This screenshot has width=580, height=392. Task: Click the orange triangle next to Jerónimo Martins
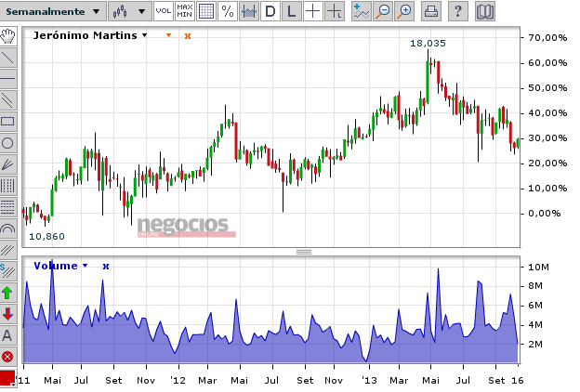[x=168, y=35]
